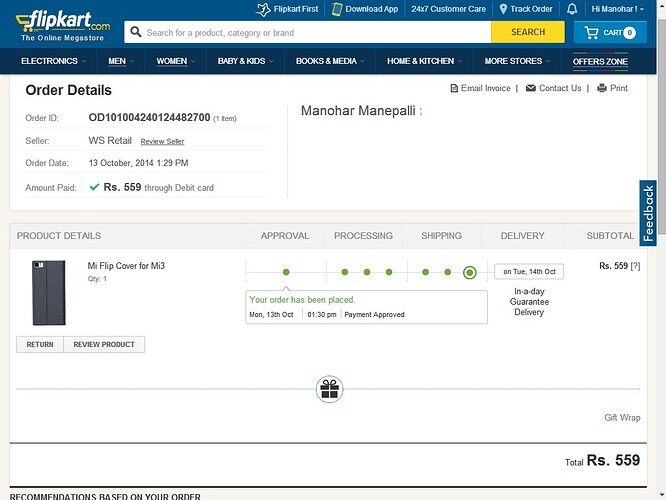Expand the Books & Media menu

click(x=330, y=61)
